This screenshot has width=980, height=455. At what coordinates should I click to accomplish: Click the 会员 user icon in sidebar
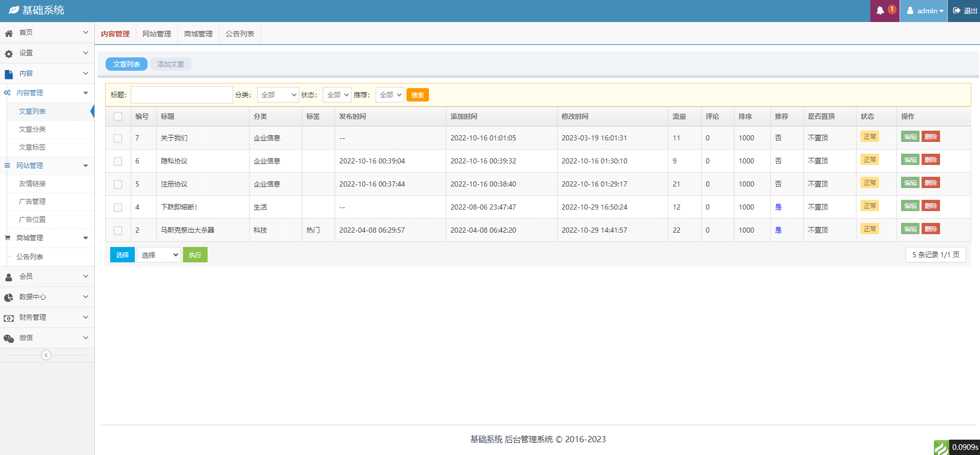click(x=9, y=277)
